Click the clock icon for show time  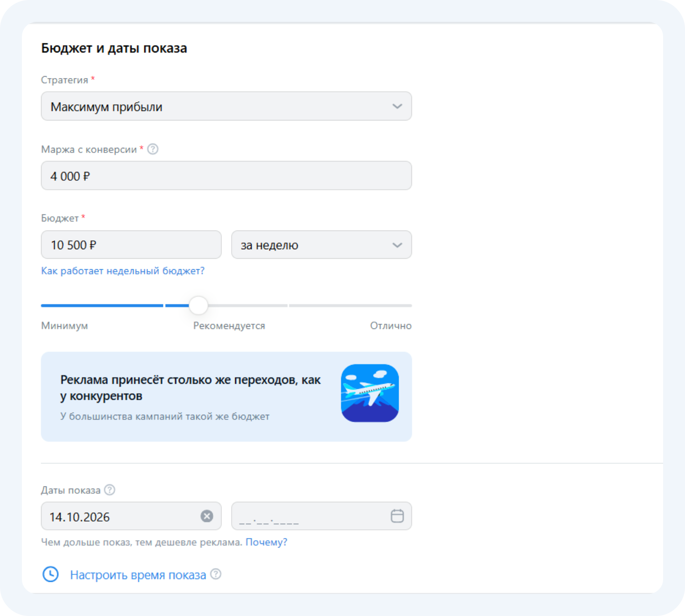[51, 574]
